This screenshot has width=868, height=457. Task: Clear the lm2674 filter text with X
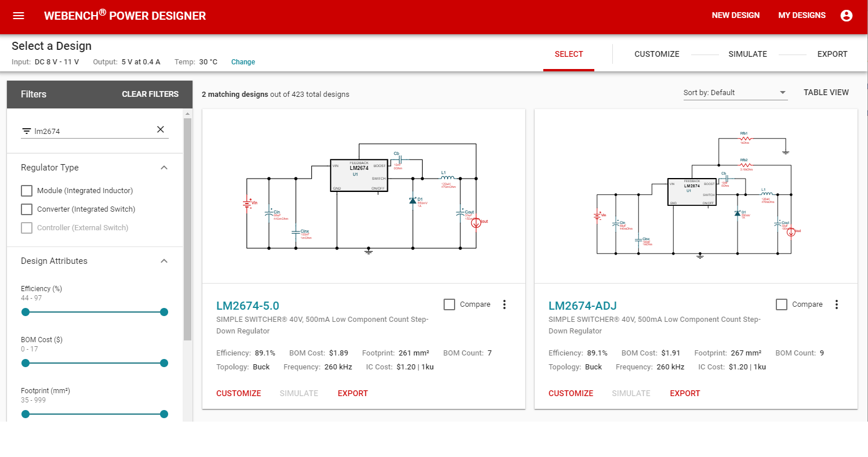(161, 129)
